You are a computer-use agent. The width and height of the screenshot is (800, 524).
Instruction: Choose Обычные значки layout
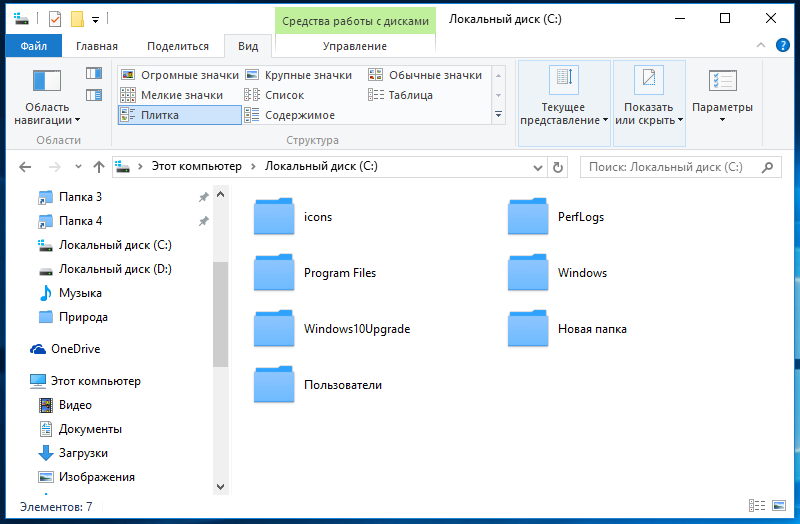coord(425,75)
